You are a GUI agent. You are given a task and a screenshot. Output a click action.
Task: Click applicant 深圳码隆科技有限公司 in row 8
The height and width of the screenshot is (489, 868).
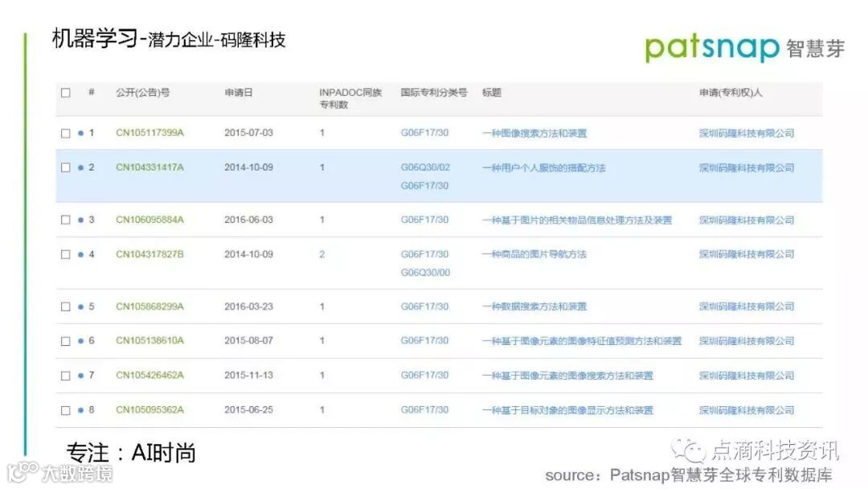[x=746, y=410]
